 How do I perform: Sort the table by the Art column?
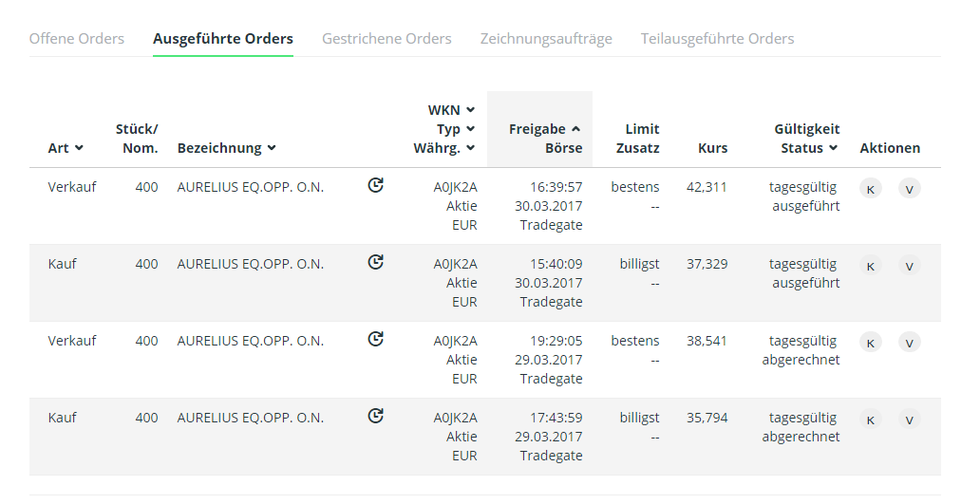pos(66,148)
